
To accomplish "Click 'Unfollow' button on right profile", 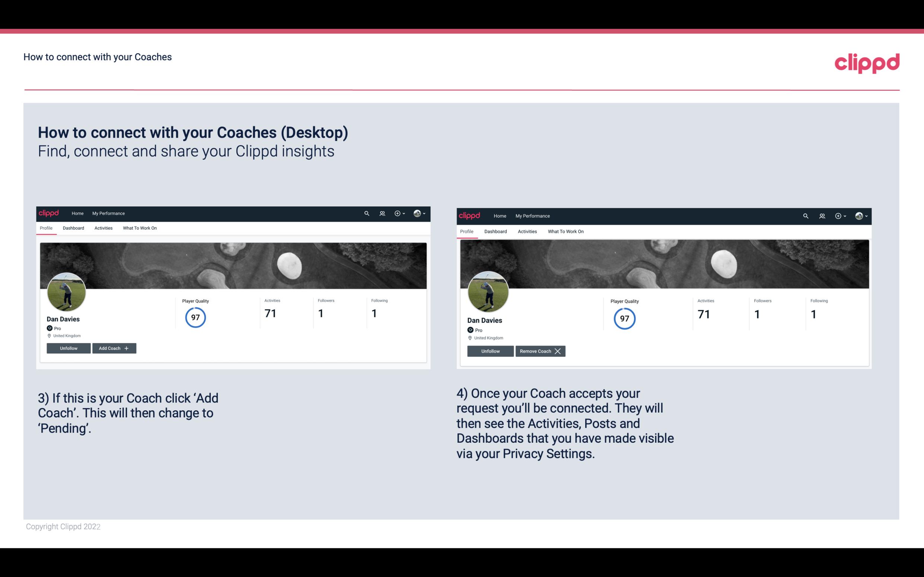I will coord(490,351).
